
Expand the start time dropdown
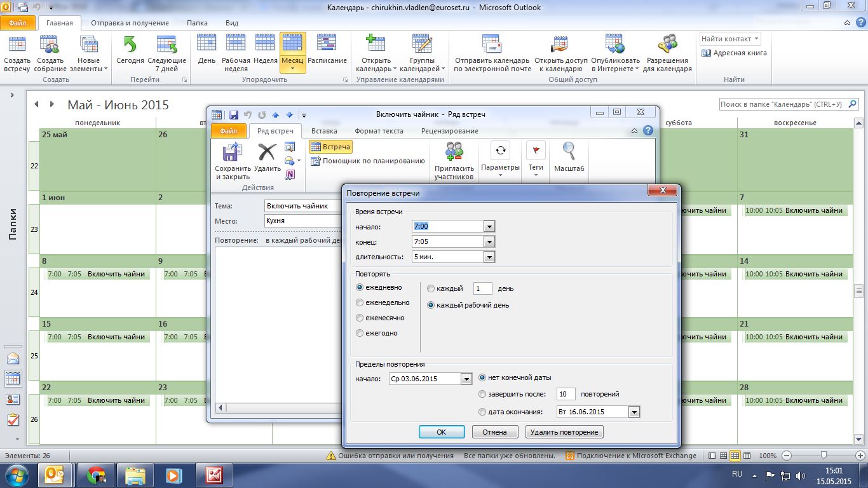coord(489,227)
